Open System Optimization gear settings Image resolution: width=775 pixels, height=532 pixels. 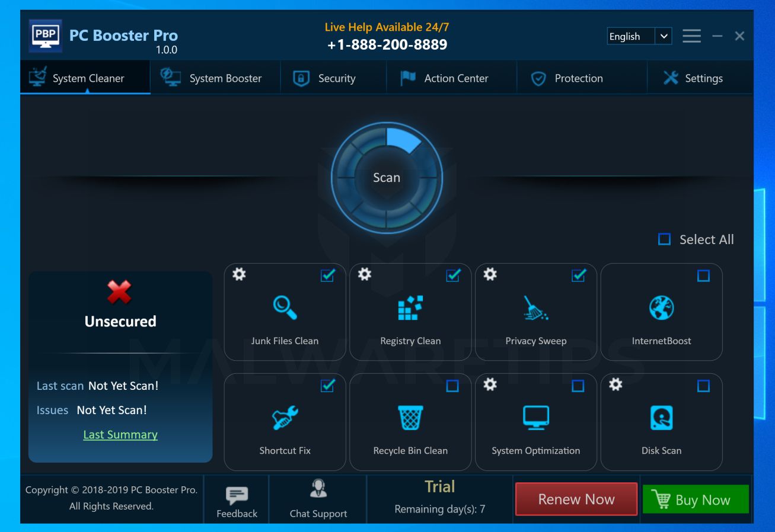click(x=490, y=384)
